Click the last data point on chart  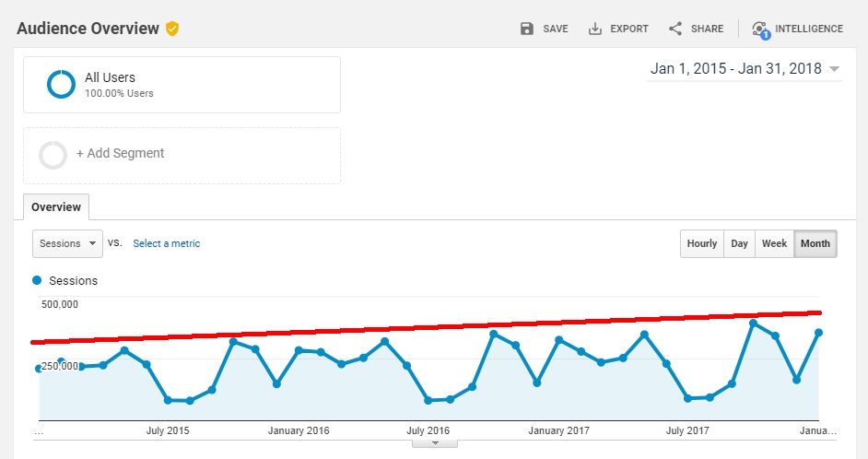point(818,333)
